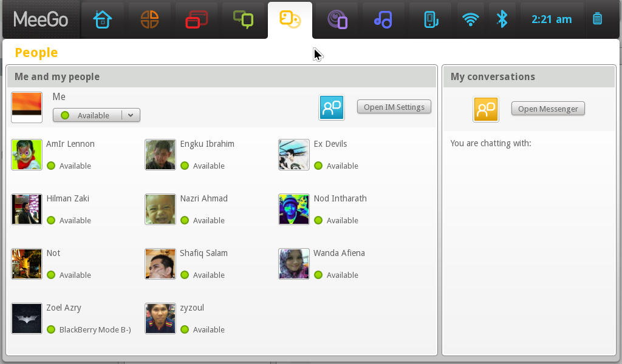622x364 pixels.
Task: Click the clock showing 2:21 am
Action: 552,19
